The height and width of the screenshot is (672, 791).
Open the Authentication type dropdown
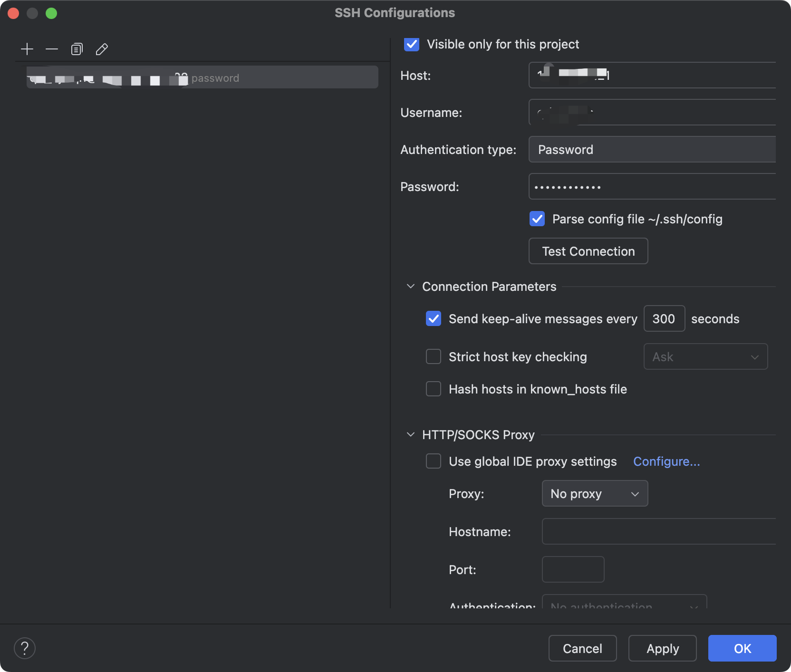(x=652, y=150)
